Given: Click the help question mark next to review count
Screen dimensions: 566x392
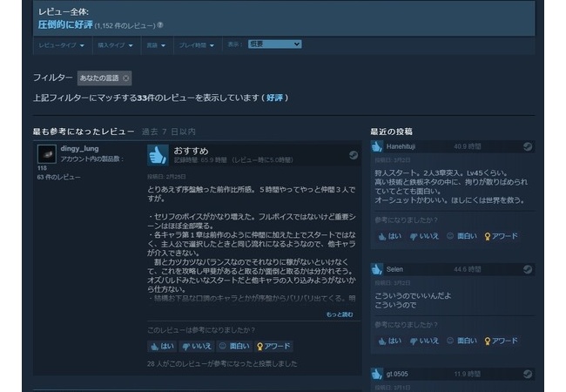Looking at the screenshot, I should coord(160,25).
